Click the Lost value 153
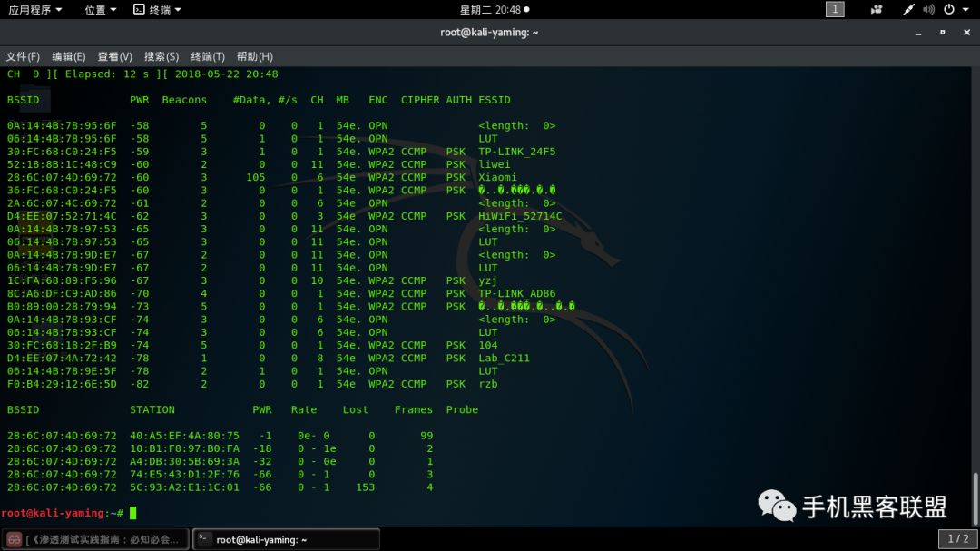 (365, 487)
